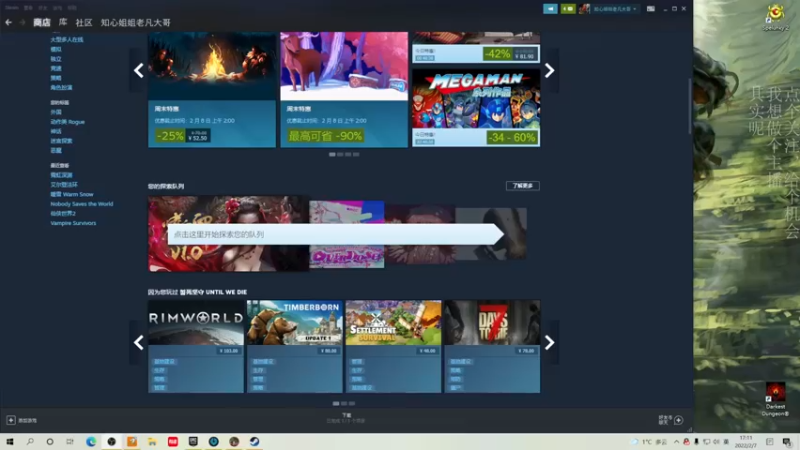Open the 商店 store tab
800x450 pixels.
tap(42, 22)
